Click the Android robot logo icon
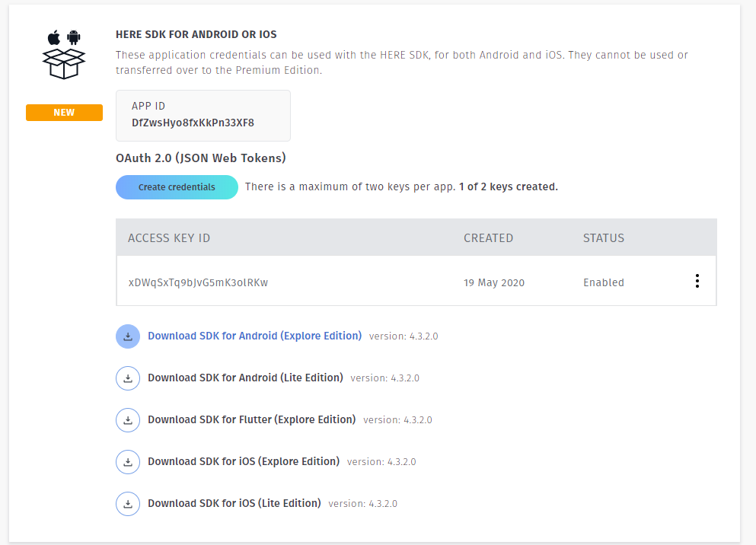 point(74,37)
